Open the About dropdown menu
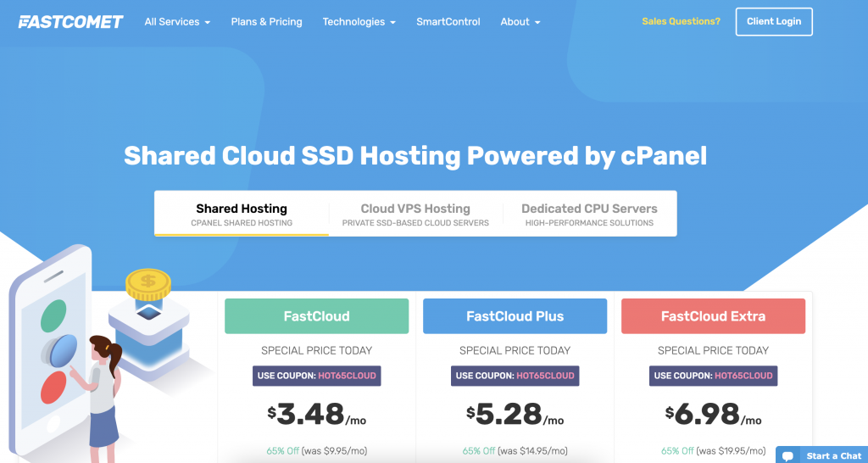 [520, 22]
